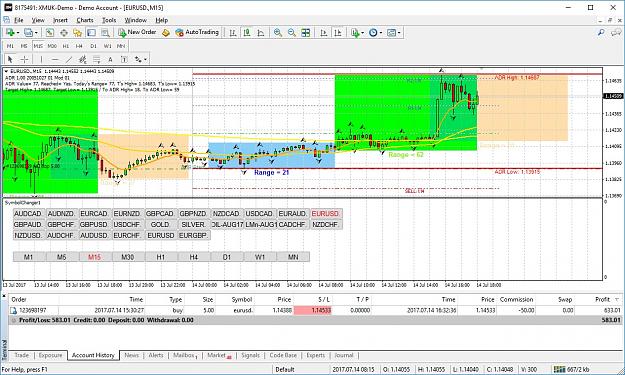Click the New Order button
The image size is (625, 375).
tap(138, 32)
